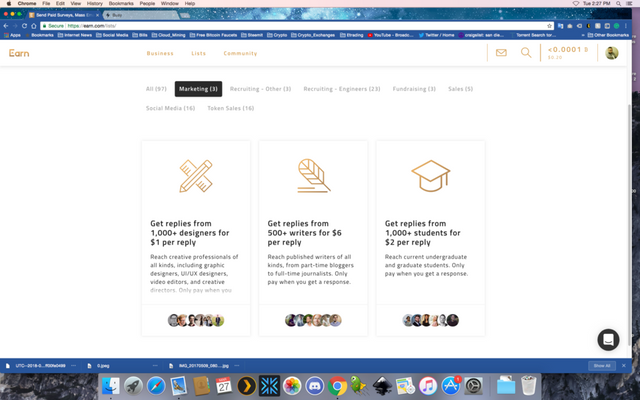Click the Chrome home button
The image size is (640, 400).
coord(34,26)
